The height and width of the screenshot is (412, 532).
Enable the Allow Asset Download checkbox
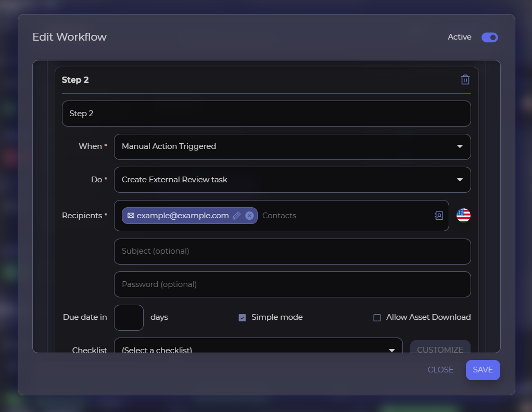tap(377, 318)
